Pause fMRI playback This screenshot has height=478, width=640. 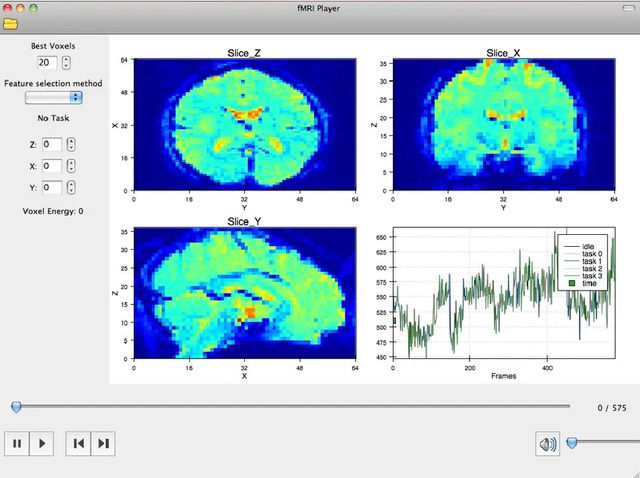tap(17, 443)
